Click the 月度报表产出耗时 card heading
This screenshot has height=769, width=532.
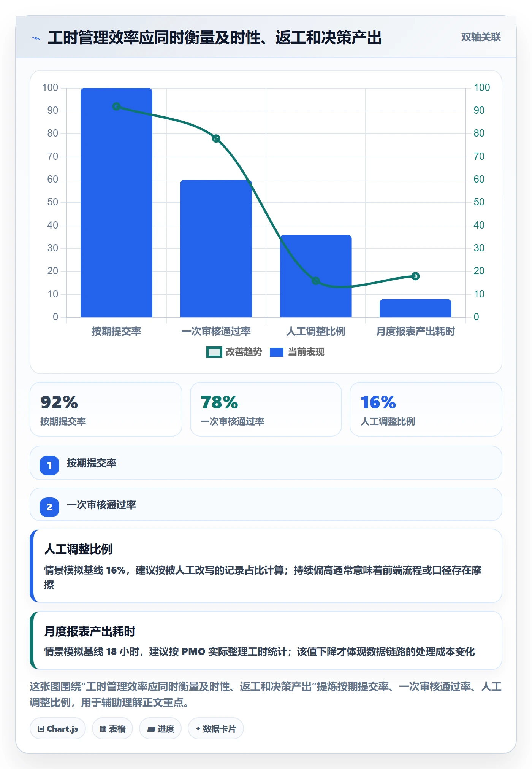point(90,631)
